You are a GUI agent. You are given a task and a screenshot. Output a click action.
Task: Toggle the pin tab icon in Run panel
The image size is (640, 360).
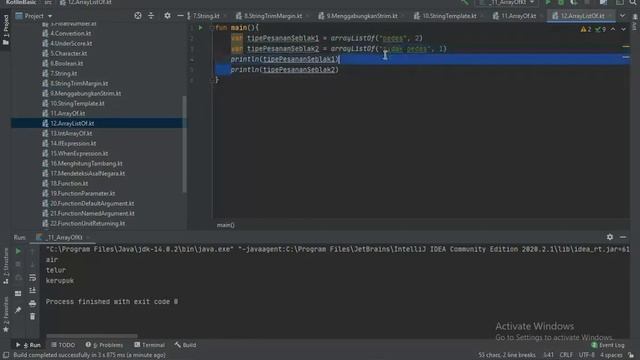point(18,310)
